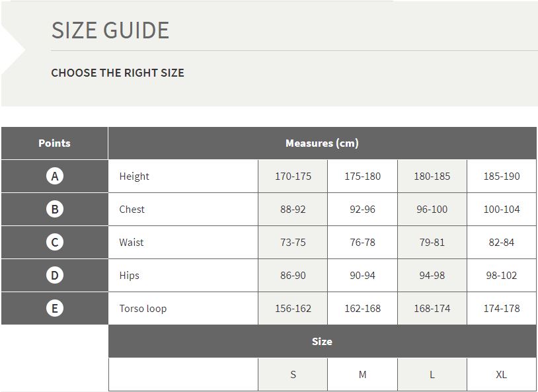Click the circled D point icon
Screen dimensions: 538x392
[x=55, y=275]
